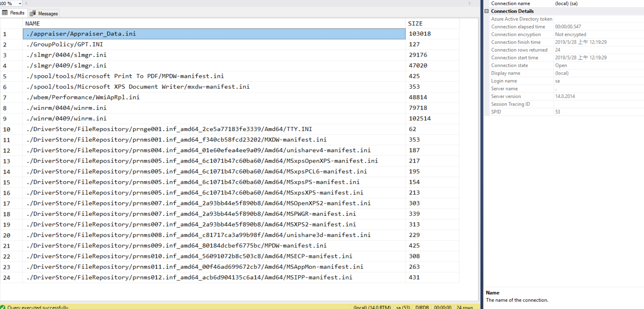
Task: Open the 100 % zoom dropdown
Action: click(x=20, y=4)
